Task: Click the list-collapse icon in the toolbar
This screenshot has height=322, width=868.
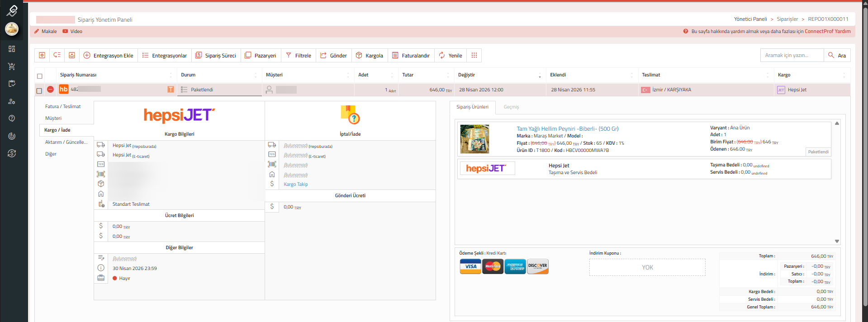Action: [57, 55]
